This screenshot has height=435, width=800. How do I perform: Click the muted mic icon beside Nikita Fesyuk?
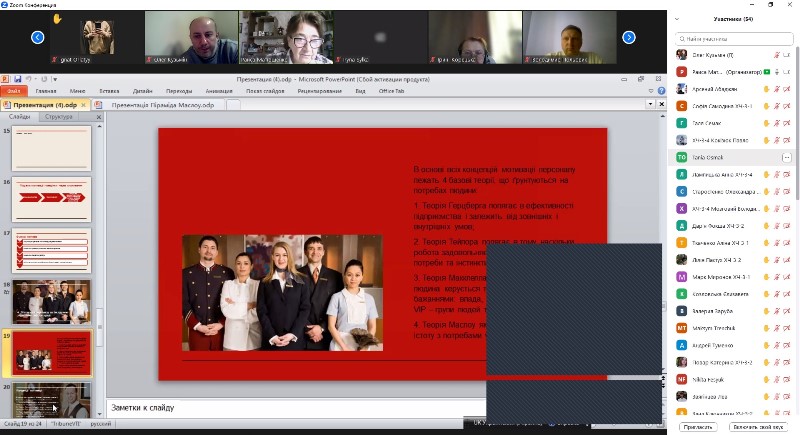(x=777, y=379)
